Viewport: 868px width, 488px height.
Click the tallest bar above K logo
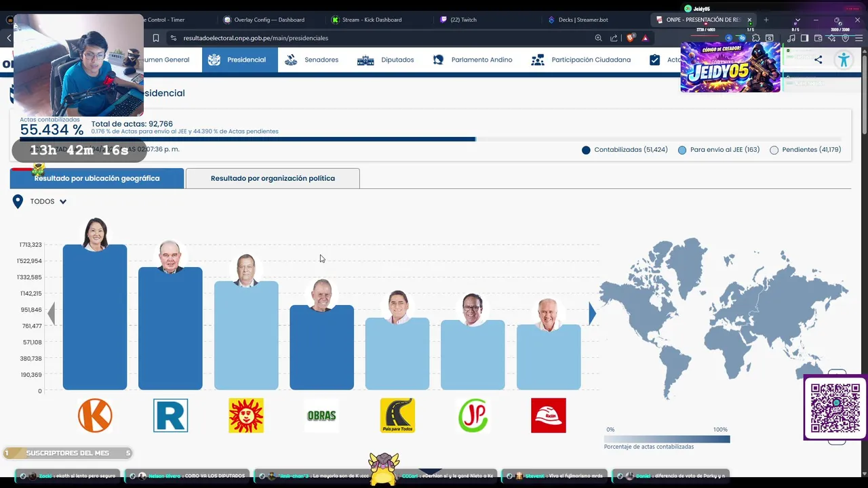(x=95, y=317)
